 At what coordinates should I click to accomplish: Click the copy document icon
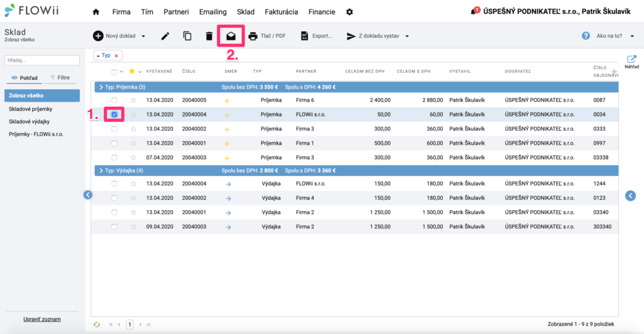187,36
